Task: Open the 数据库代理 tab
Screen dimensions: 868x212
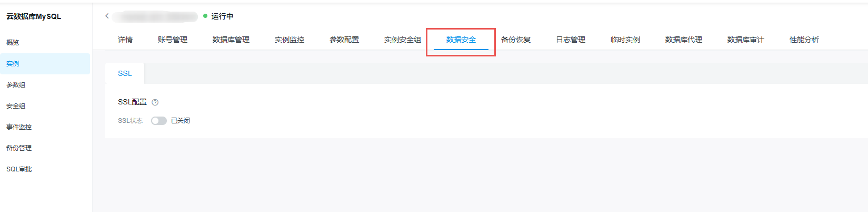Action: point(684,40)
